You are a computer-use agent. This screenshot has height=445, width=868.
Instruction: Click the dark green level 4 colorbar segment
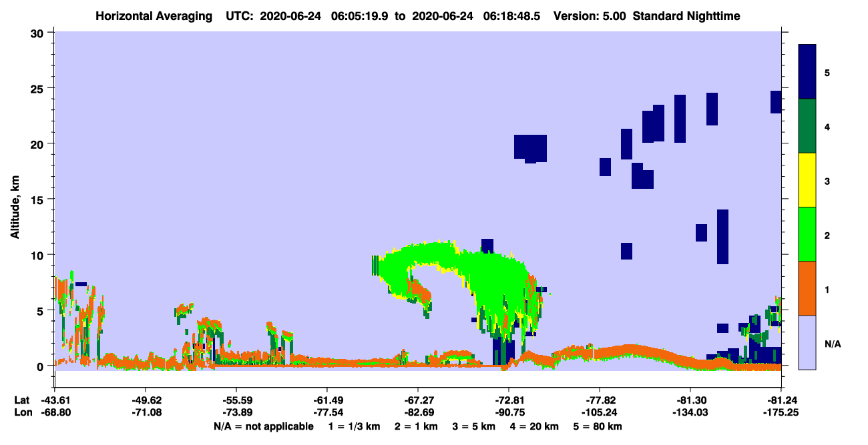point(807,126)
